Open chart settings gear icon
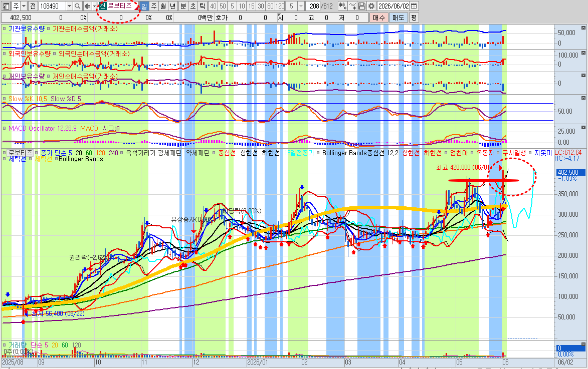This screenshot has width=588, height=369. click(x=371, y=6)
